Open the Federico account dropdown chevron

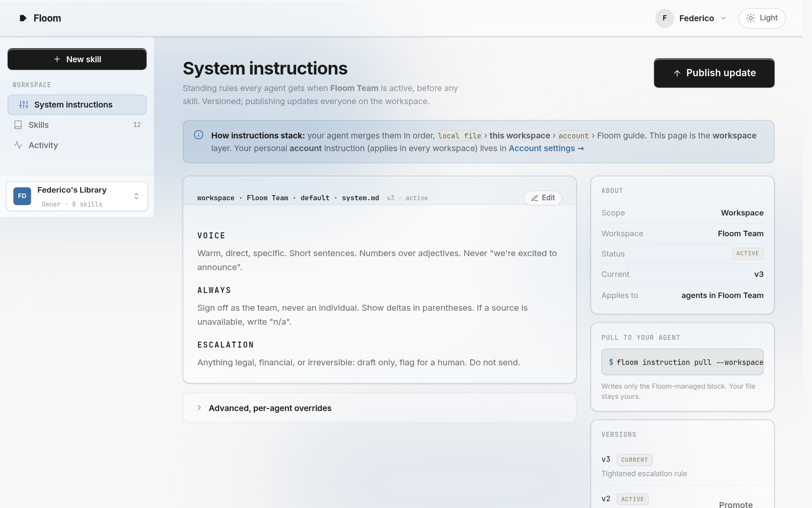[x=723, y=18]
